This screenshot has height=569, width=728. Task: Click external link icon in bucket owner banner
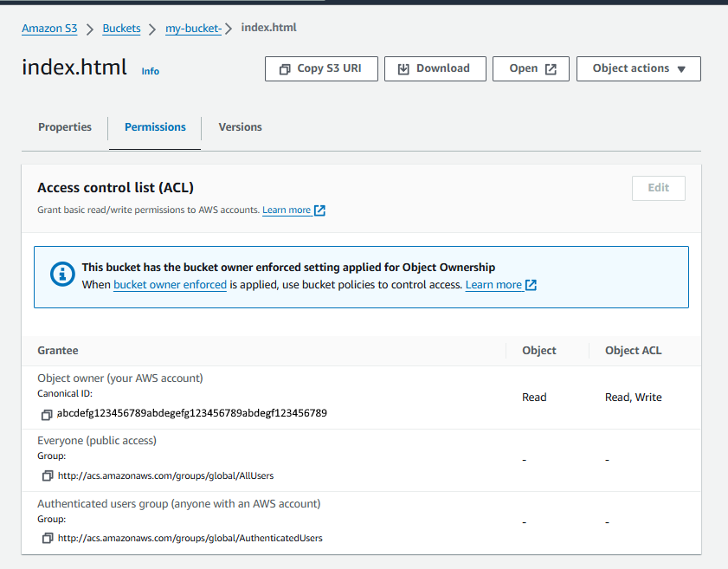click(x=531, y=285)
